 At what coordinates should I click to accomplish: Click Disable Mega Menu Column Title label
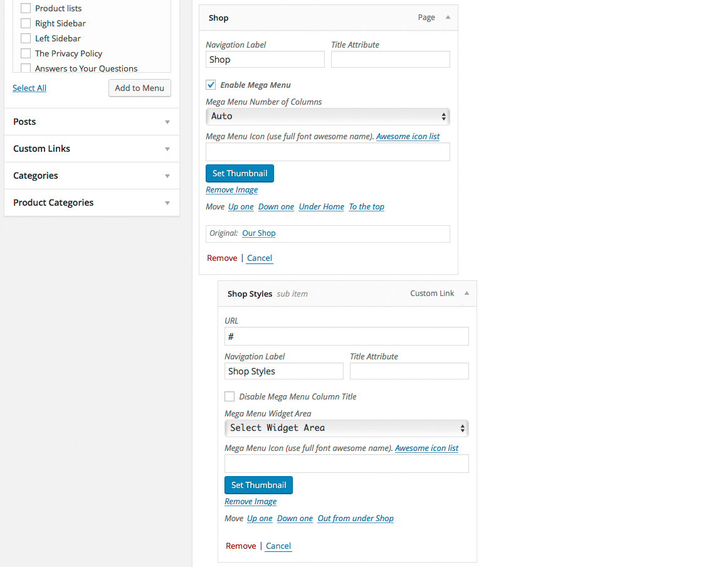point(298,396)
